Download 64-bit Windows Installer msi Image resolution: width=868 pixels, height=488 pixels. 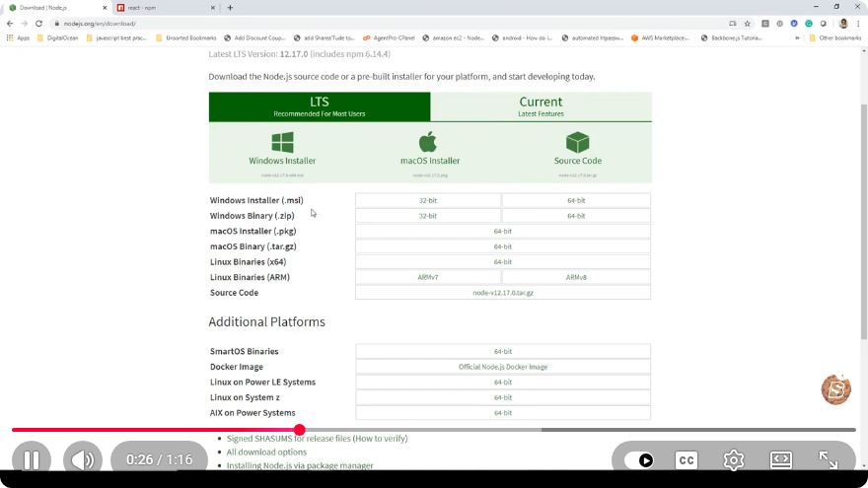576,200
